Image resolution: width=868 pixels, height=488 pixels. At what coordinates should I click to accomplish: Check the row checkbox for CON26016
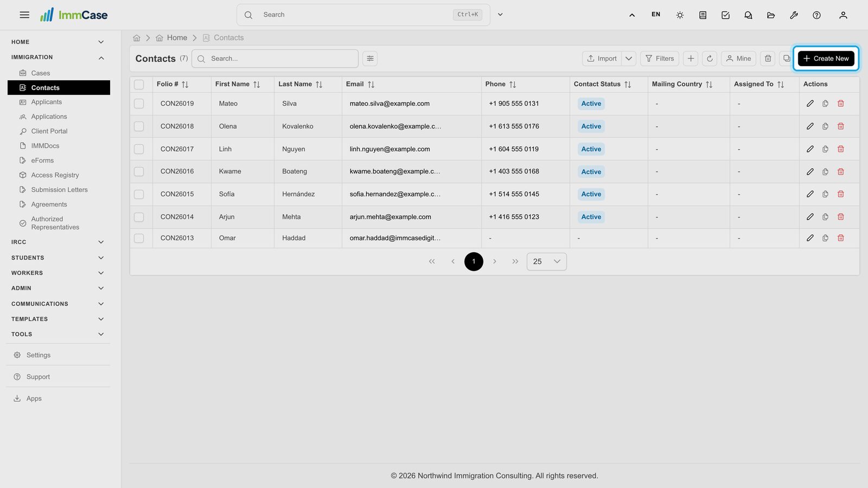click(139, 171)
